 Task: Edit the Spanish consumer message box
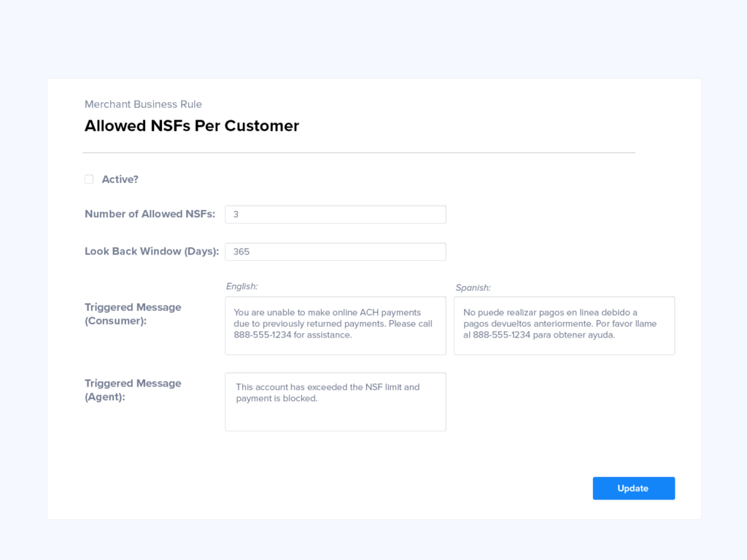tap(564, 326)
